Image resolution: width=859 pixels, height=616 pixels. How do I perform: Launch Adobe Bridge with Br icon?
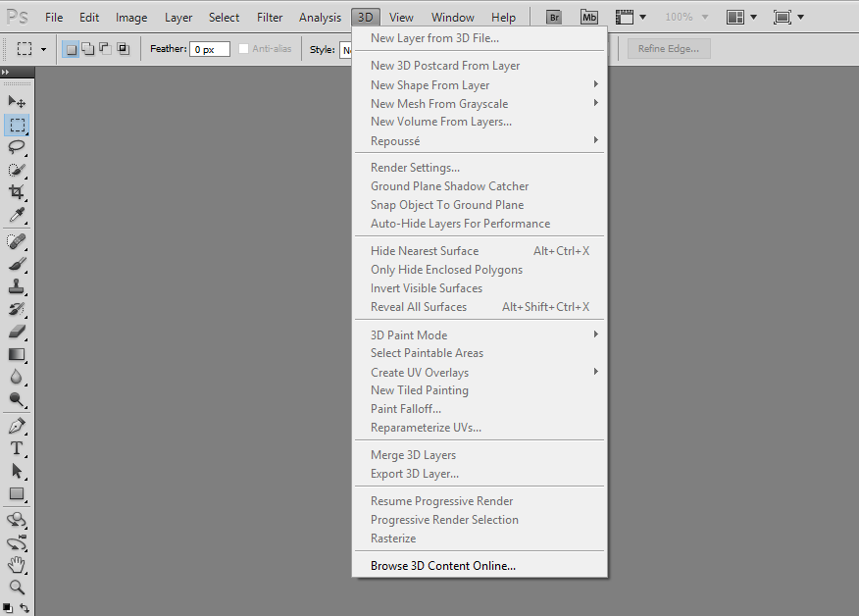[554, 17]
